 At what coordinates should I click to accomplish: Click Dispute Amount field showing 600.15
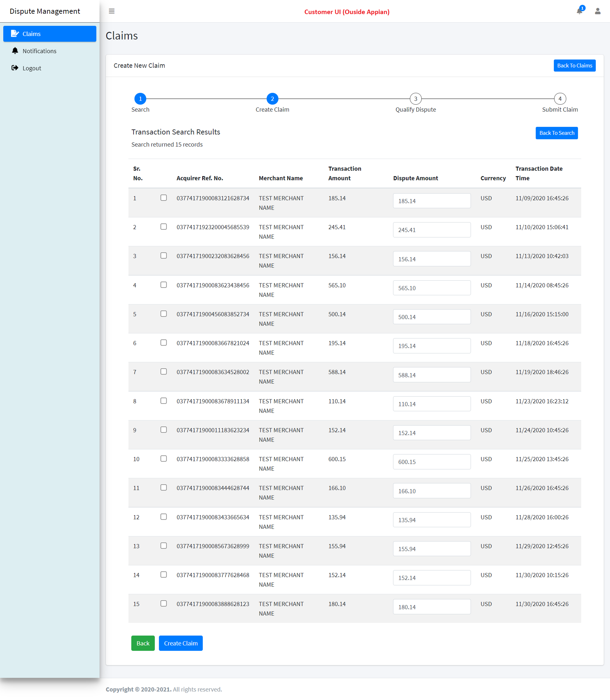tap(432, 462)
